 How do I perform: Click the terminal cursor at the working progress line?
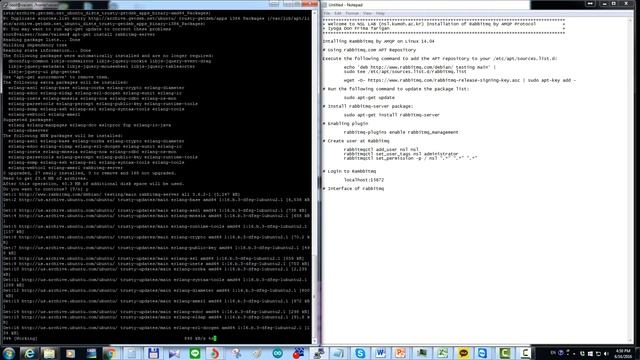pos(215,338)
